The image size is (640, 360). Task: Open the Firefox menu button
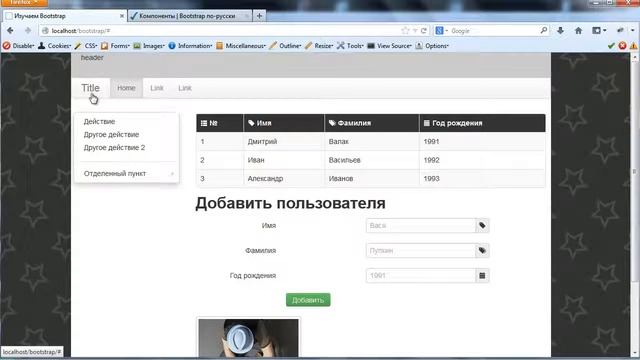(24, 3)
